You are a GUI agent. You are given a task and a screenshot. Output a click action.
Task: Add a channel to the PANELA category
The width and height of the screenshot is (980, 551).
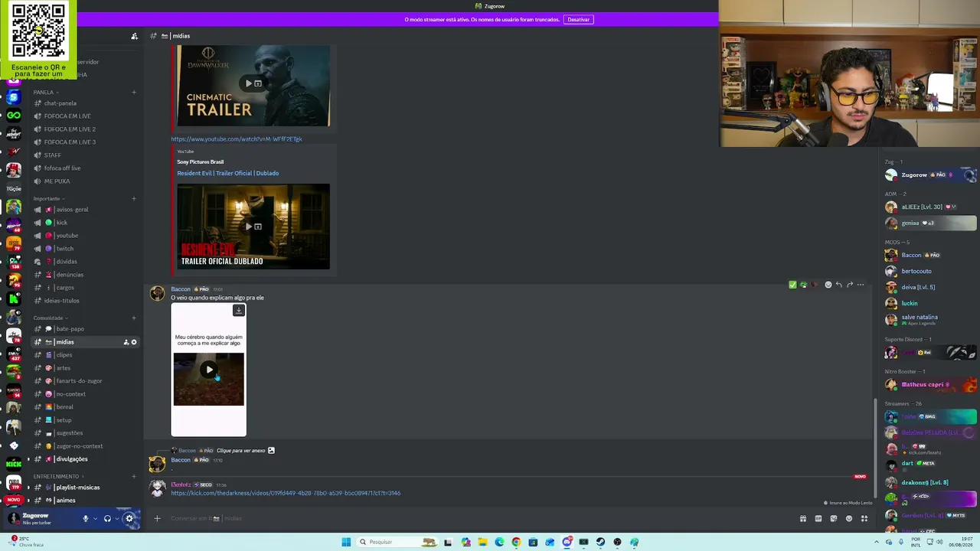tap(134, 93)
